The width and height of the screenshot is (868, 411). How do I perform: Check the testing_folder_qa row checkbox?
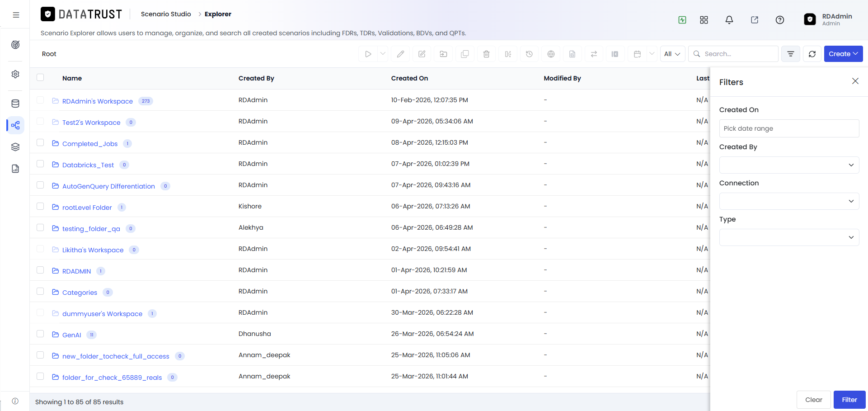(40, 227)
